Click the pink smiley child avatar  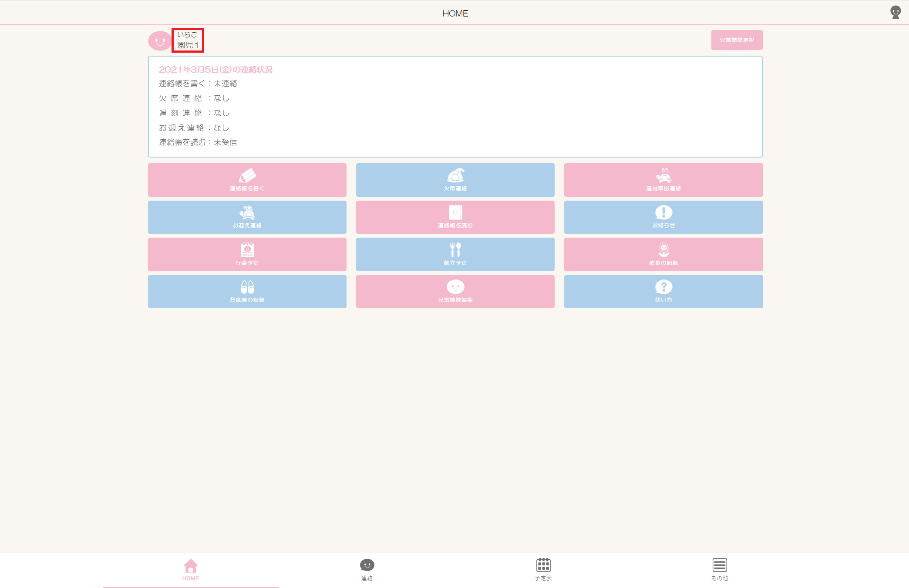(160, 41)
